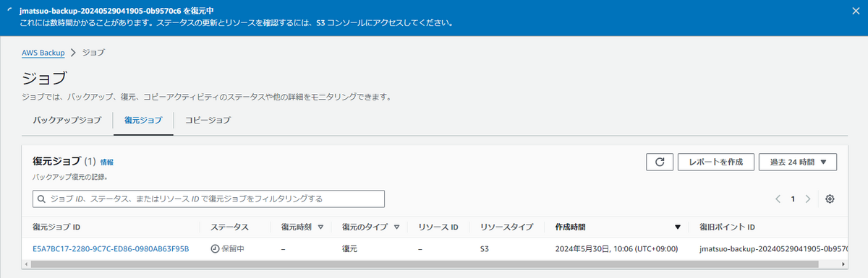Click the 保留中 status cell
This screenshot has height=278, width=868.
tap(227, 248)
